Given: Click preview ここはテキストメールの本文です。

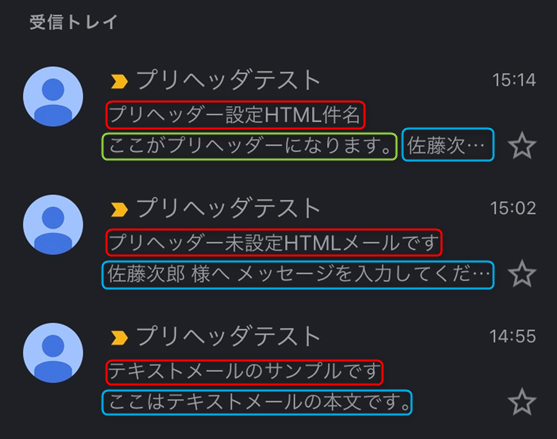Looking at the screenshot, I should pyautogui.click(x=259, y=402).
